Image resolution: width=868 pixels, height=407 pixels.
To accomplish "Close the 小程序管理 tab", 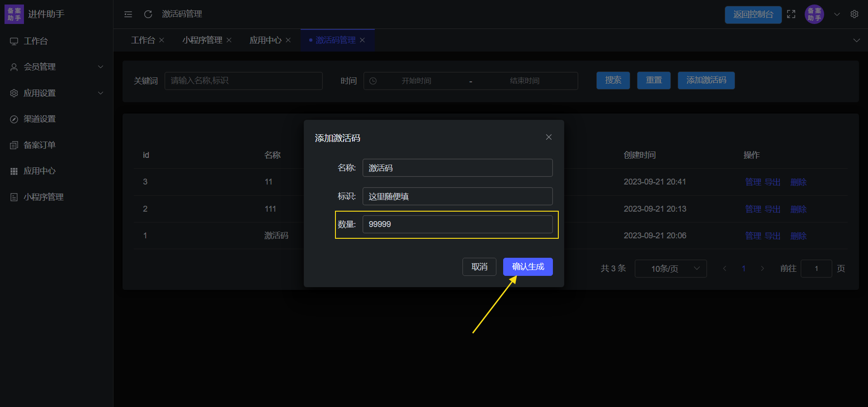I will tap(229, 40).
